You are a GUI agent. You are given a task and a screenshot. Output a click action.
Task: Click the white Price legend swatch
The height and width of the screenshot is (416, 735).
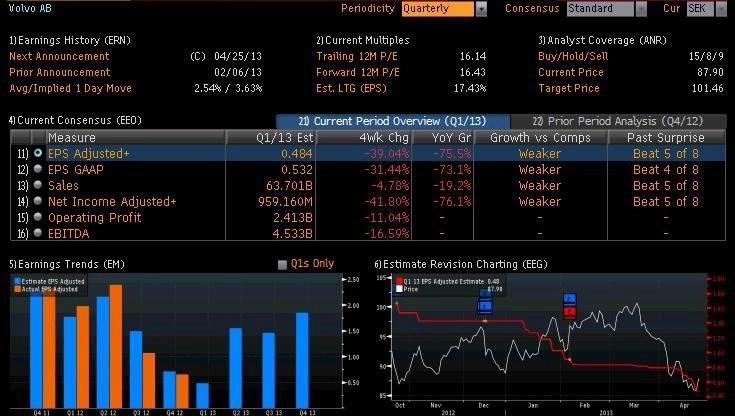(x=399, y=289)
